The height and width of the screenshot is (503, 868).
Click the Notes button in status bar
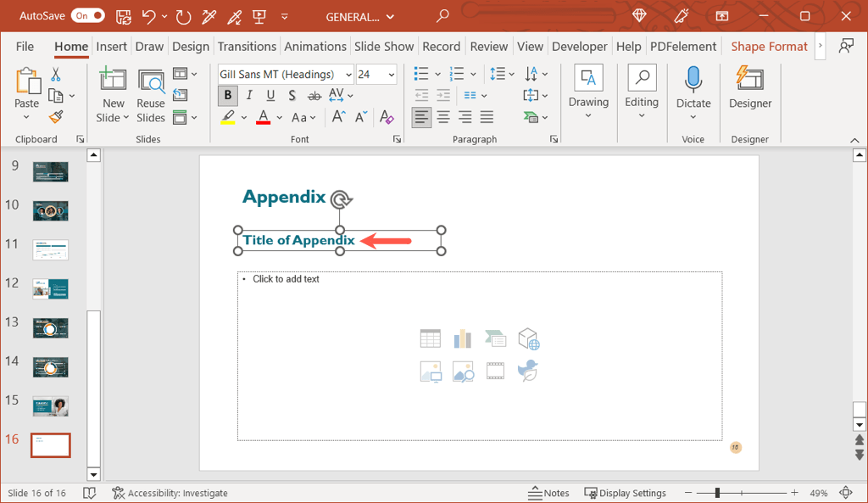click(x=548, y=493)
